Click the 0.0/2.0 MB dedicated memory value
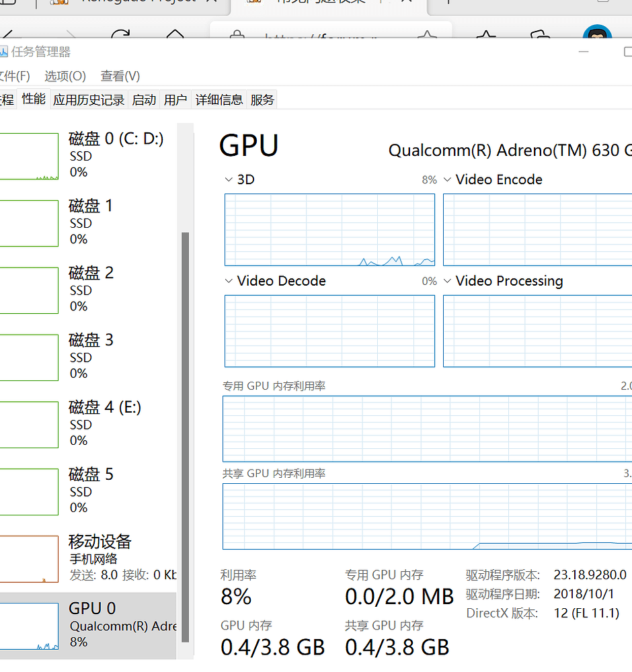 [x=399, y=597]
